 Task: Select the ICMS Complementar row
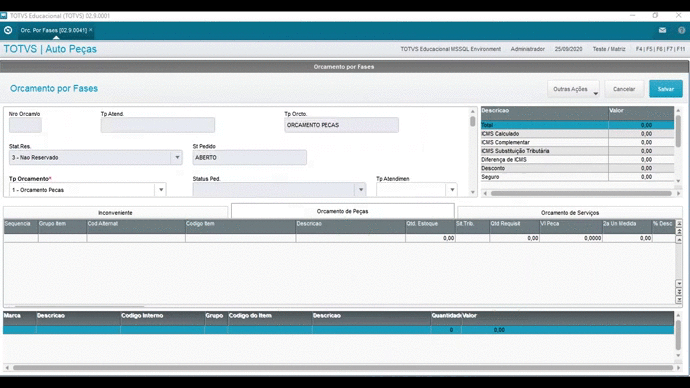[x=577, y=142]
